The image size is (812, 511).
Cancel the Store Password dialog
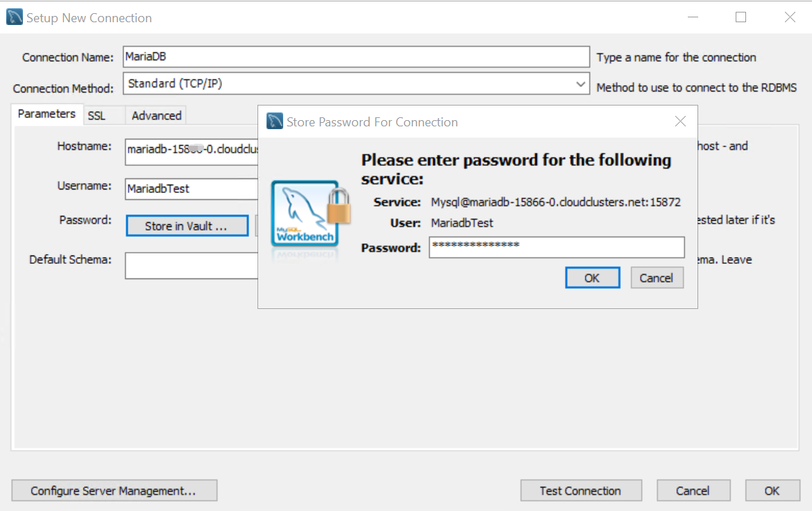656,278
